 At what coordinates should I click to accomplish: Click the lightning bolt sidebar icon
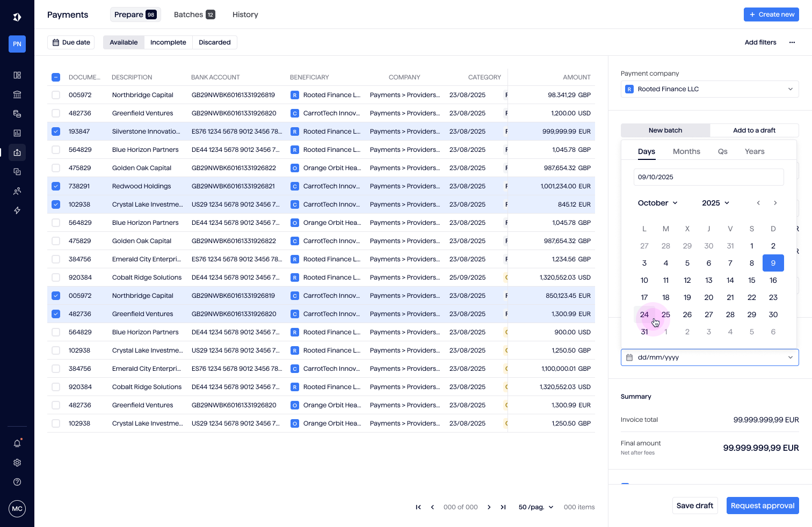(x=17, y=210)
